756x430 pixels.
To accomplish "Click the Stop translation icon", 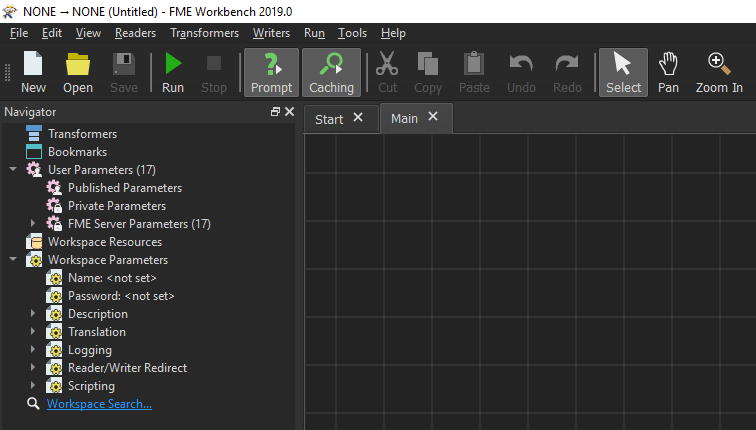I will click(214, 72).
